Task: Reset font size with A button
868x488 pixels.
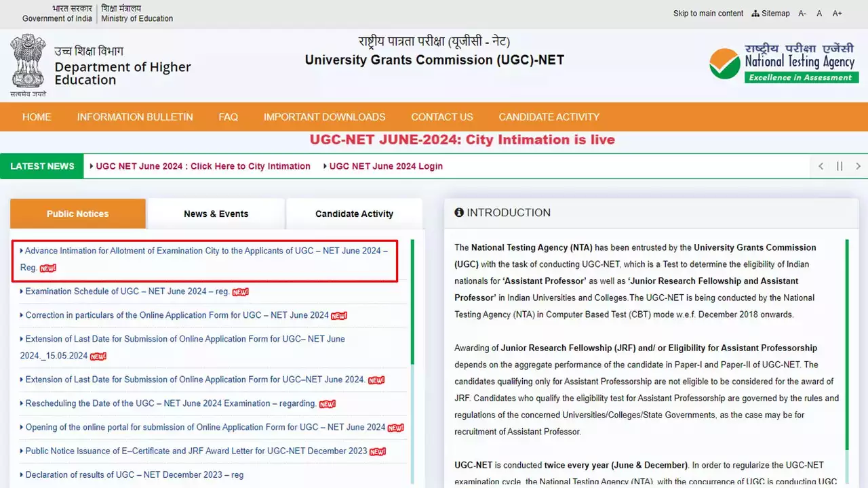Action: (x=819, y=14)
